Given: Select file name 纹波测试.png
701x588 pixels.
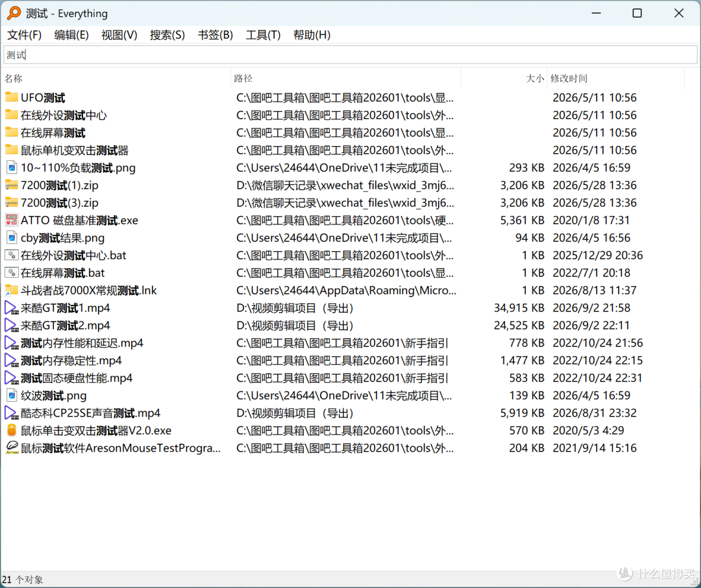Looking at the screenshot, I should [x=54, y=395].
